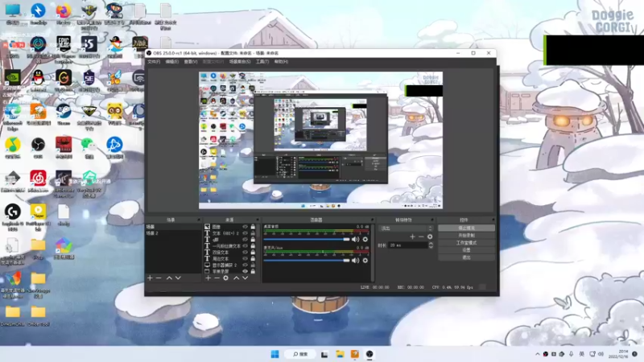
Task: Open 查看(V) menu
Action: click(191, 62)
